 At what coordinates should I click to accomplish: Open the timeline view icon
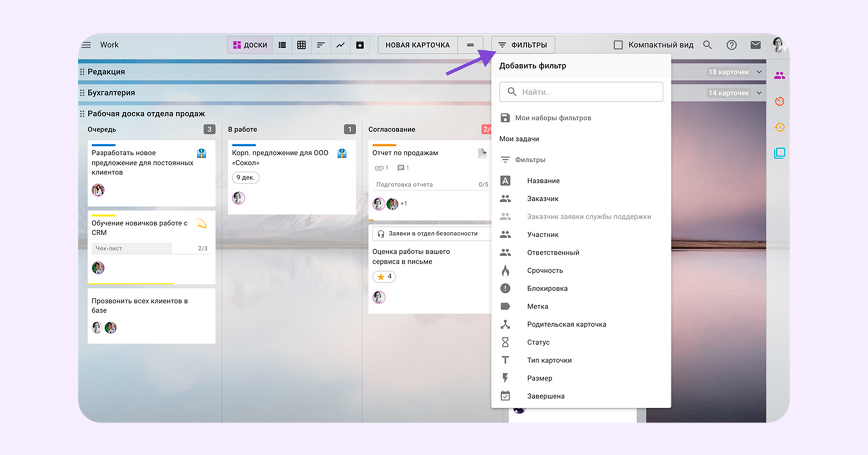coord(320,45)
